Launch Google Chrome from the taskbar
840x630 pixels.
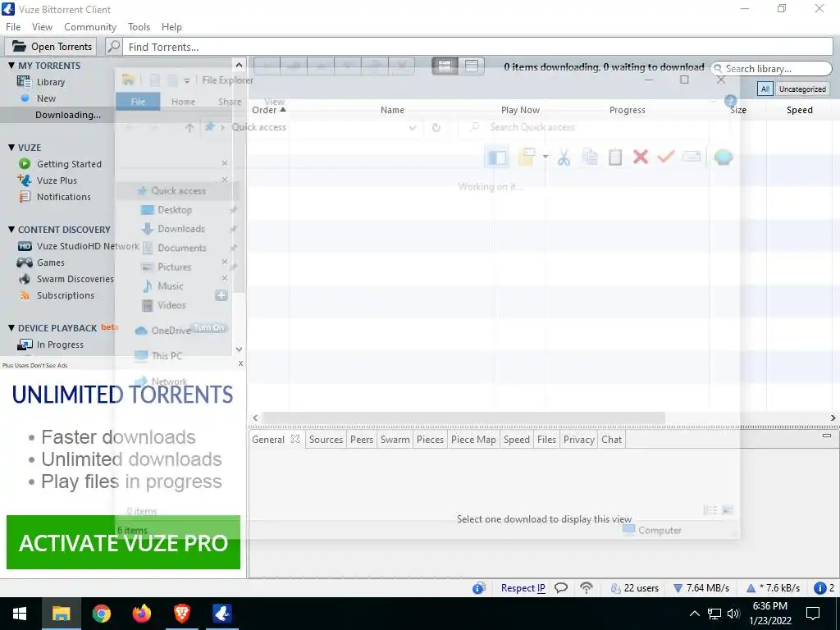tap(101, 614)
